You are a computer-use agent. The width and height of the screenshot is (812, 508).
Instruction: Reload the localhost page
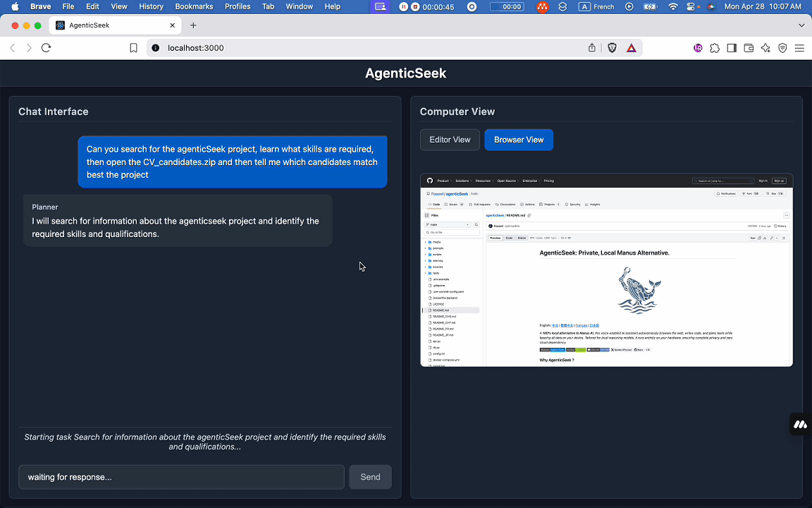[x=46, y=48]
